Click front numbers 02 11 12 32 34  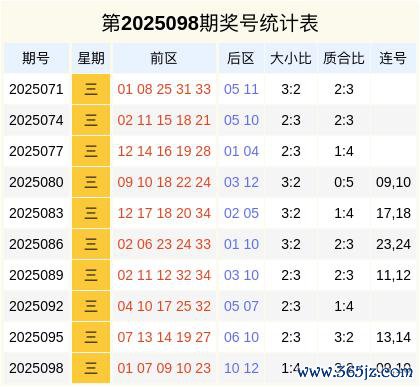coord(164,275)
